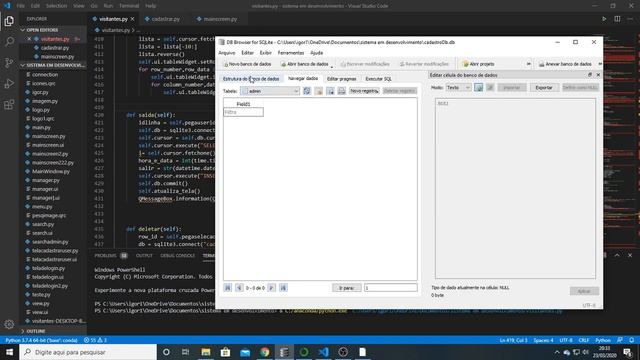Open the Ferramentas menu in DB Browser
Image resolution: width=640 pixels, height=360 pixels.
pyautogui.click(x=291, y=53)
